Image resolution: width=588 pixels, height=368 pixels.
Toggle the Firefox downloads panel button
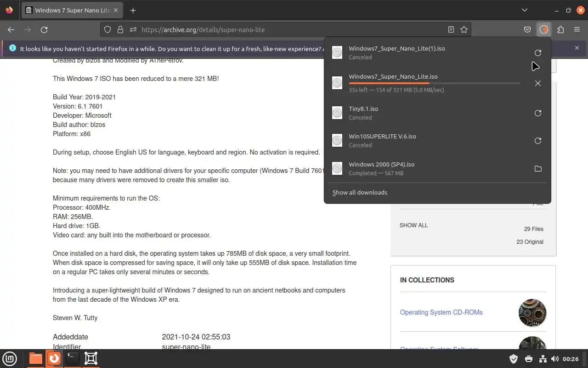click(544, 29)
